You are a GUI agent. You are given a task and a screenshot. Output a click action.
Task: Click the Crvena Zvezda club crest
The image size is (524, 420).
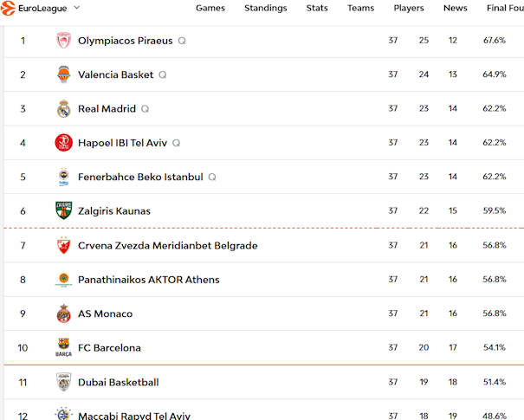(63, 246)
